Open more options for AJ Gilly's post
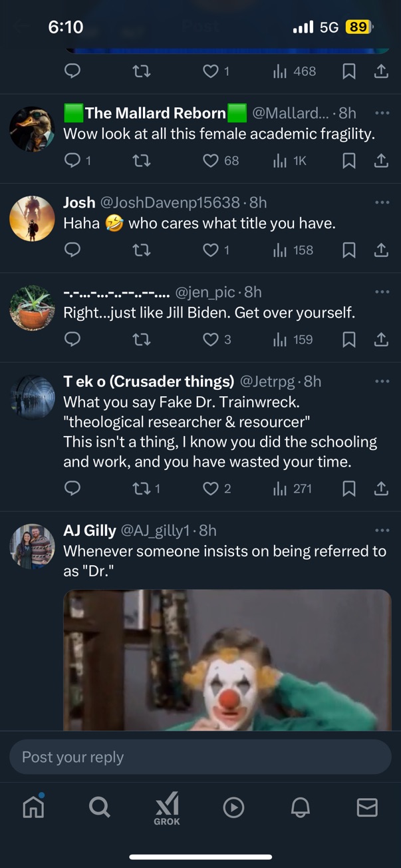The image size is (401, 868). pyautogui.click(x=382, y=531)
